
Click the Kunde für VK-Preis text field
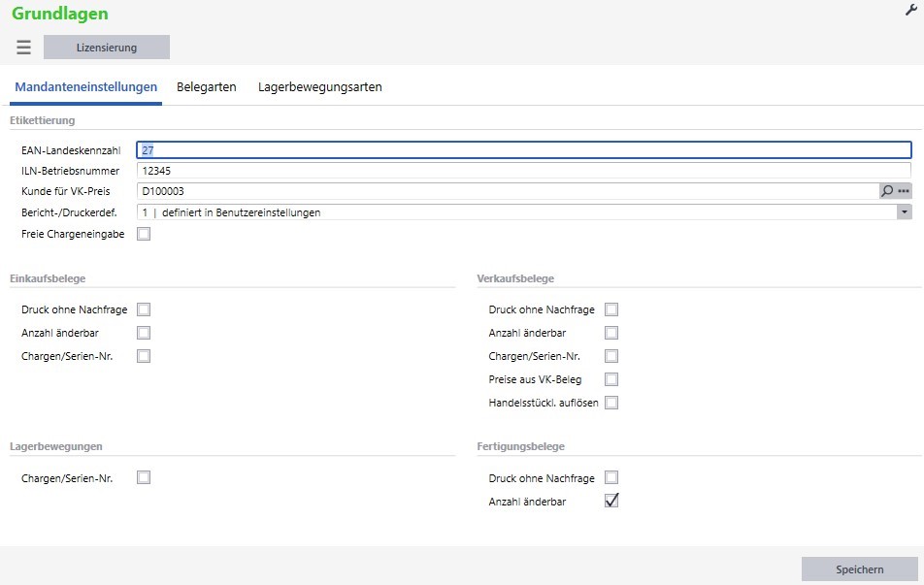tap(505, 191)
